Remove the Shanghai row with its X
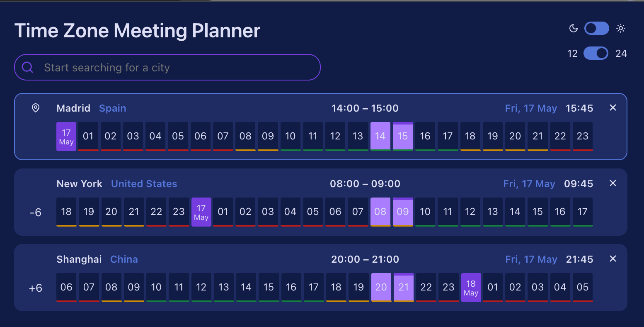The height and width of the screenshot is (327, 644). point(613,259)
